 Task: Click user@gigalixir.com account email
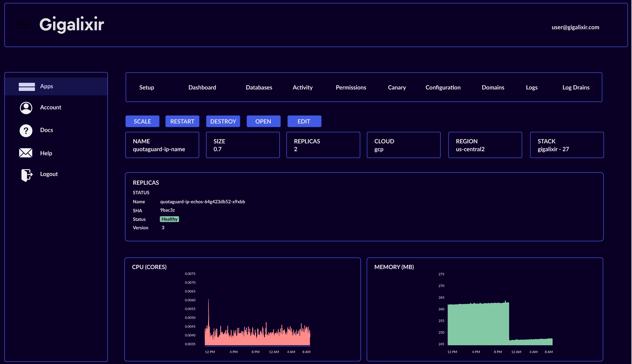pyautogui.click(x=575, y=27)
